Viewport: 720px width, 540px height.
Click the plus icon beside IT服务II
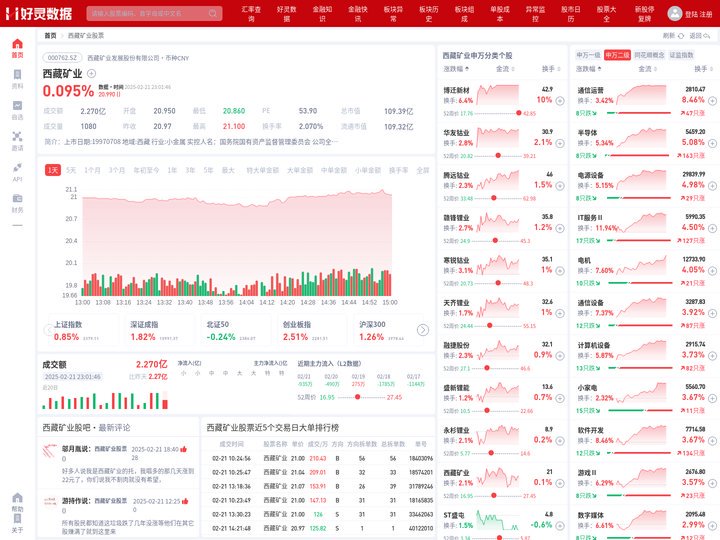click(x=712, y=228)
